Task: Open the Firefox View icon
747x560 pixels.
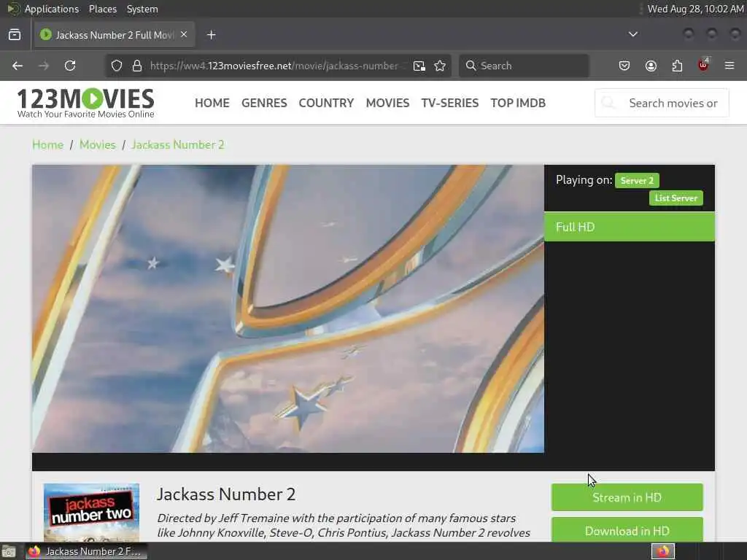Action: click(x=15, y=35)
